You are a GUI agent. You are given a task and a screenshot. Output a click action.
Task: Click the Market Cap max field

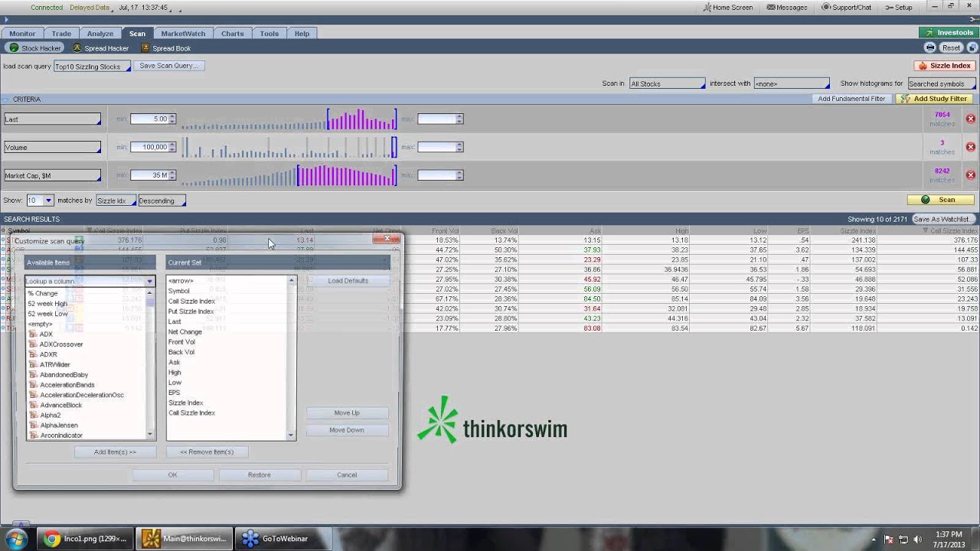436,174
